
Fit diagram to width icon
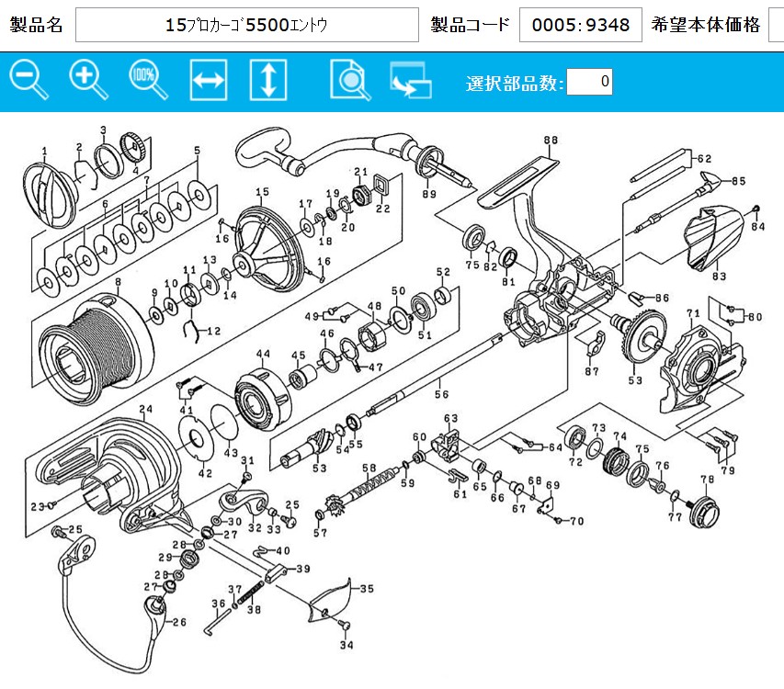click(209, 80)
